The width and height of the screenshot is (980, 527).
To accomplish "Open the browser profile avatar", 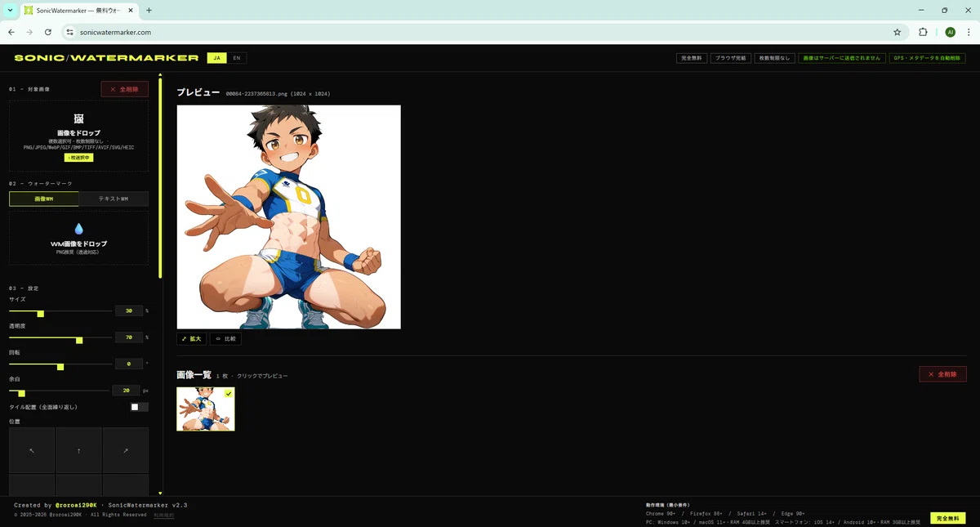I will tap(950, 32).
